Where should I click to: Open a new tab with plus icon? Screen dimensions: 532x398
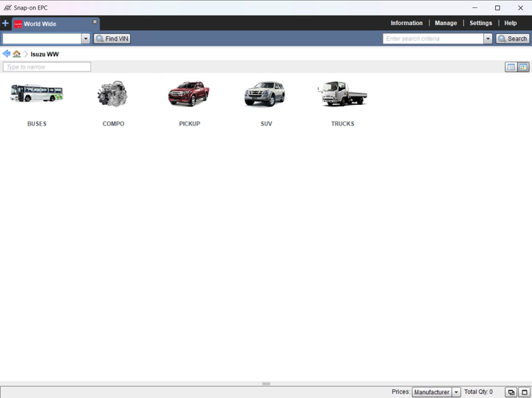(x=5, y=24)
